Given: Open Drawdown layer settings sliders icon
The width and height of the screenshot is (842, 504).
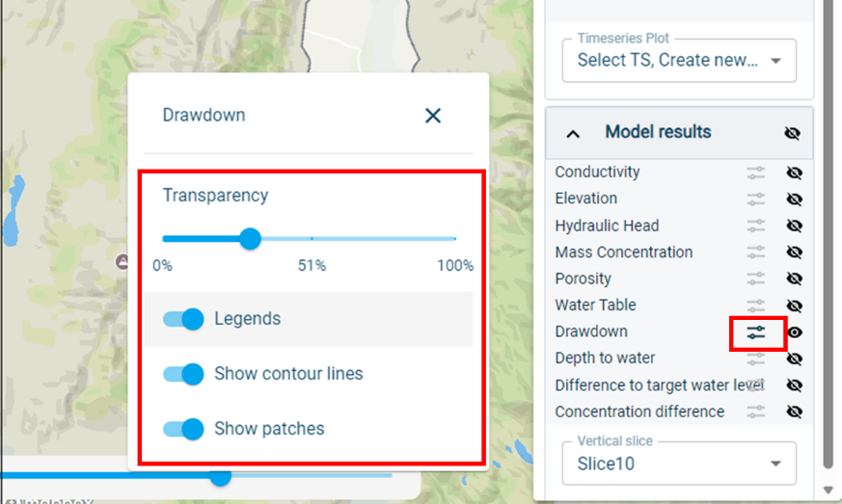Looking at the screenshot, I should [756, 332].
